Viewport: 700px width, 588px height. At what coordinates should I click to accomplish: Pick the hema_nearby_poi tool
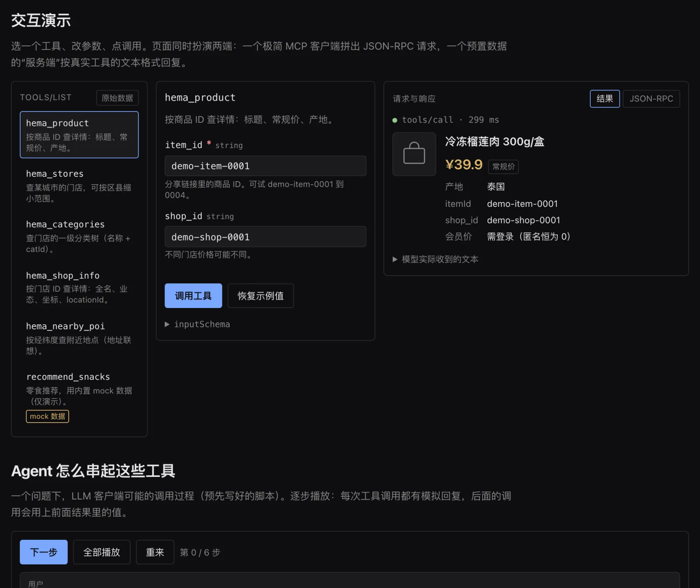click(79, 338)
